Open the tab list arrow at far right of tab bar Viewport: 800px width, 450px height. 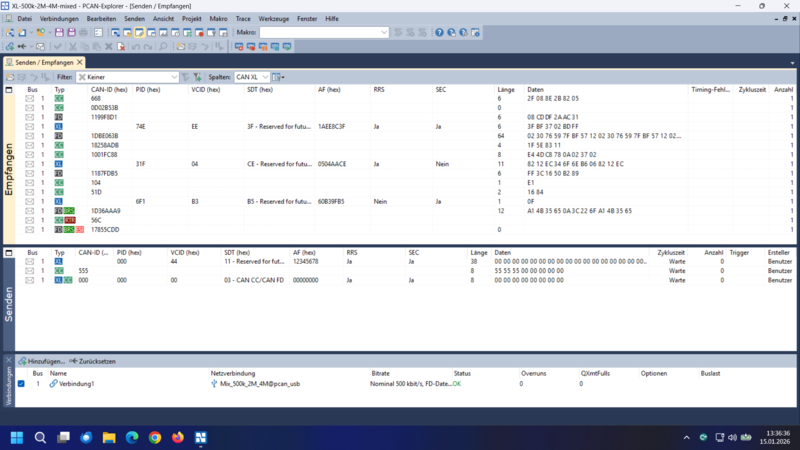coord(792,63)
